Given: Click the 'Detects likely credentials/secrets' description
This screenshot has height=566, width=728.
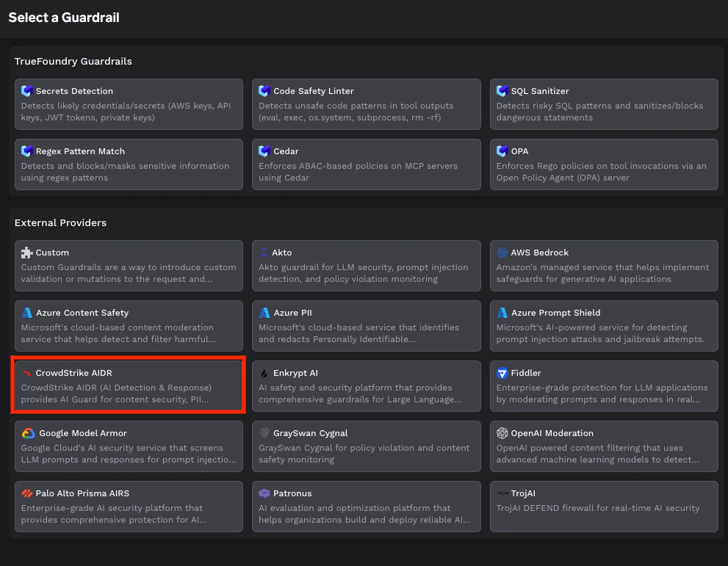Looking at the screenshot, I should 126,112.
